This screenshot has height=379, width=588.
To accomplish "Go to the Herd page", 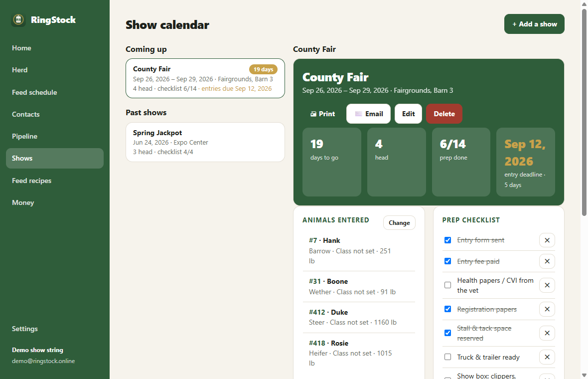I will [x=55, y=70].
